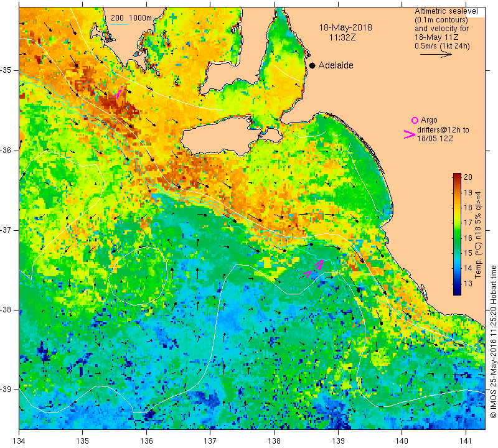Click the magenta Argo circle legend symbol
This screenshot has height=448, width=498.
point(415,120)
